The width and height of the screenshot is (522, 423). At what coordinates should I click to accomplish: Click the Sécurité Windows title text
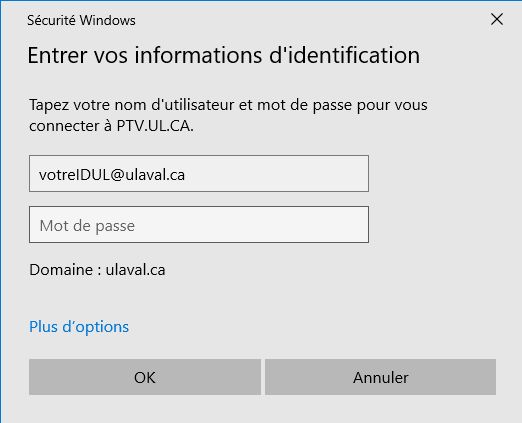[x=81, y=20]
